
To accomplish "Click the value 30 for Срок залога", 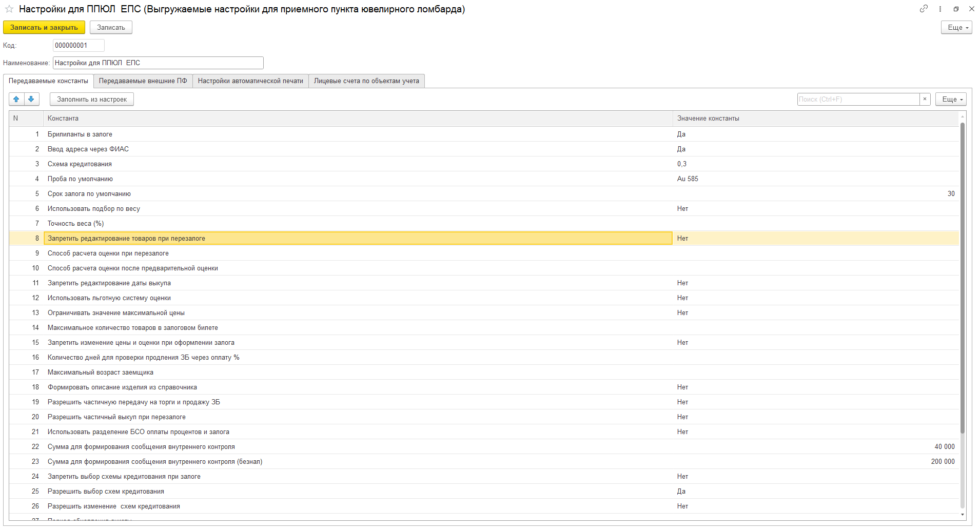I will click(x=951, y=193).
